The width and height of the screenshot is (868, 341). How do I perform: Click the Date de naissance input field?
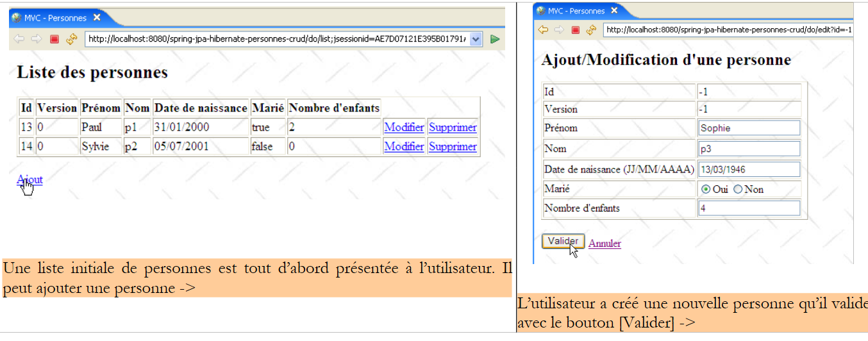pos(749,169)
